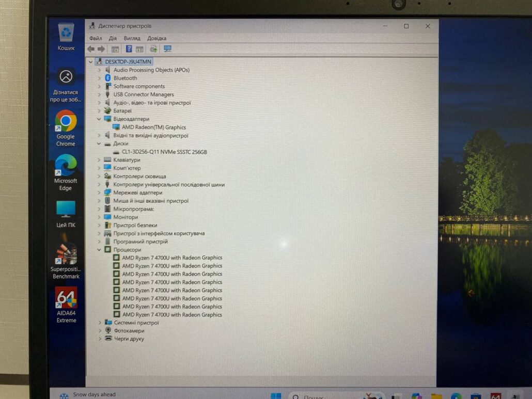Collapse the Відеоадаптери category
Viewport: 532px width, 399px height.
coord(99,119)
